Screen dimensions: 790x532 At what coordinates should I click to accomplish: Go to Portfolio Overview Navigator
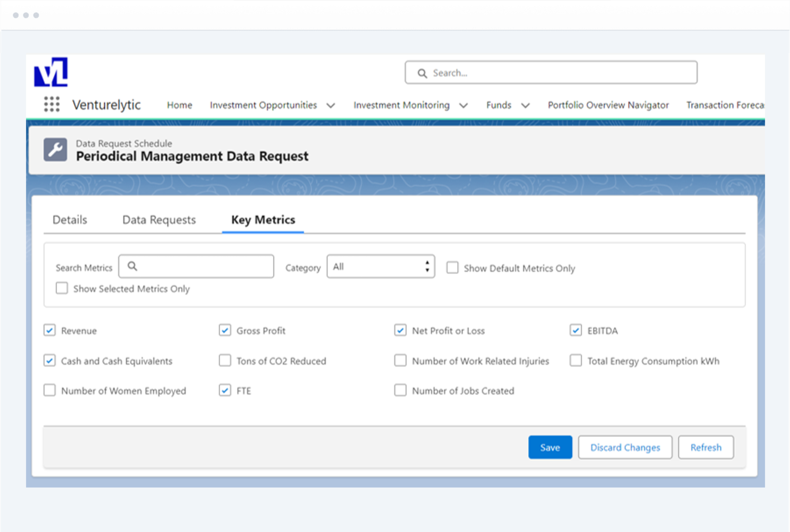pos(608,105)
